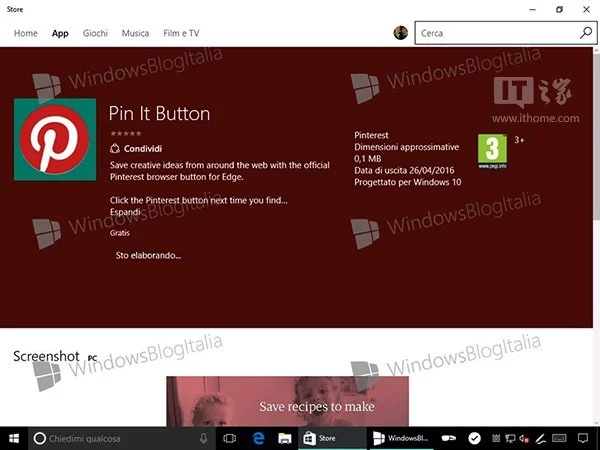Open the Windows Start menu
This screenshot has height=450, width=600.
click(x=14, y=439)
